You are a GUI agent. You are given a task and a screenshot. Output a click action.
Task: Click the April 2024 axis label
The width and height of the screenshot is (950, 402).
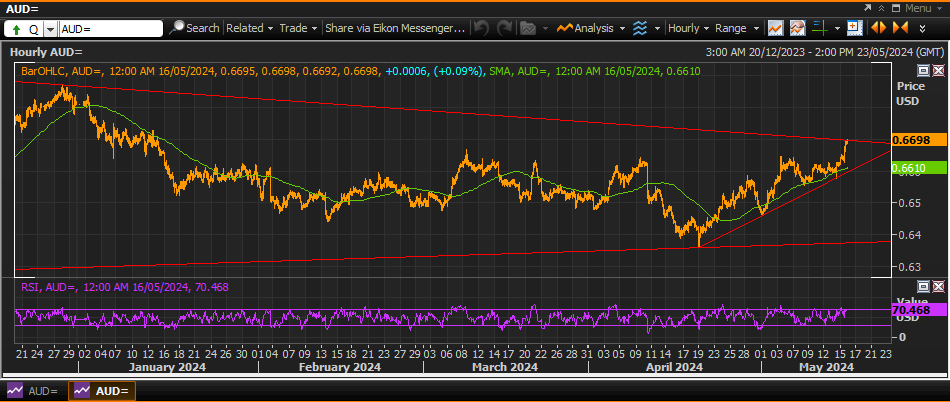pyautogui.click(x=674, y=367)
